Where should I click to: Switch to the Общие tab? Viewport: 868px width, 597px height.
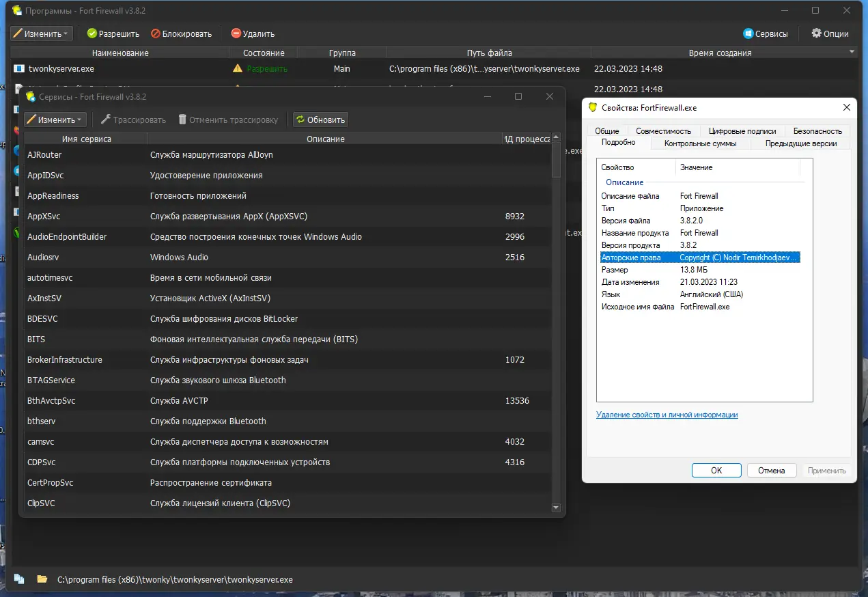[606, 131]
